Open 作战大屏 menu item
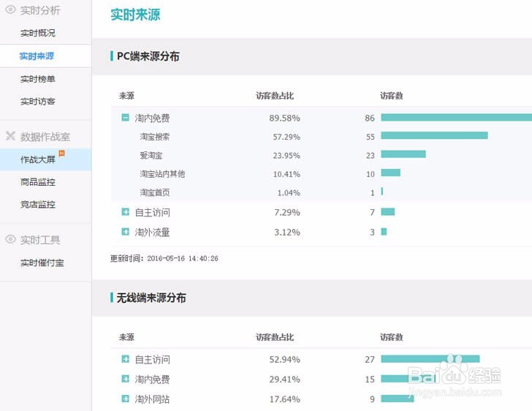Screen dimensions: 532x411 click(x=38, y=159)
